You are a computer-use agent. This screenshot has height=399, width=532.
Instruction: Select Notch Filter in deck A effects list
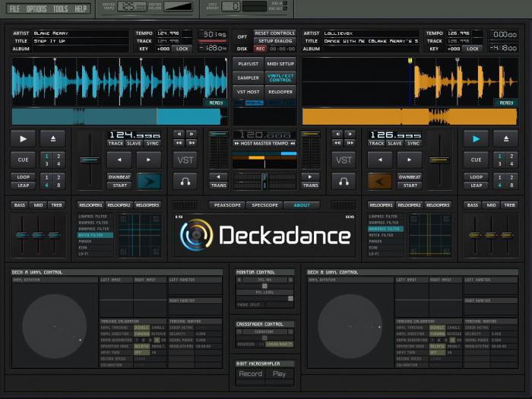[x=96, y=235]
